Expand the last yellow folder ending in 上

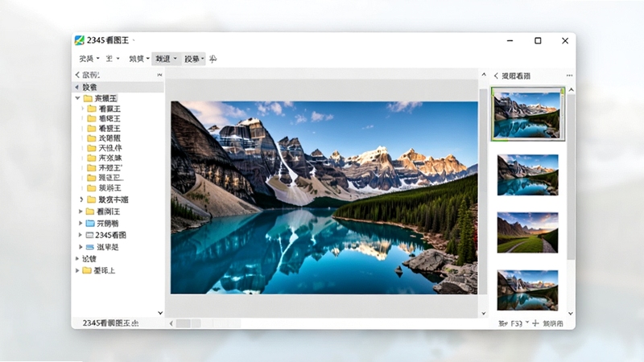click(x=77, y=270)
